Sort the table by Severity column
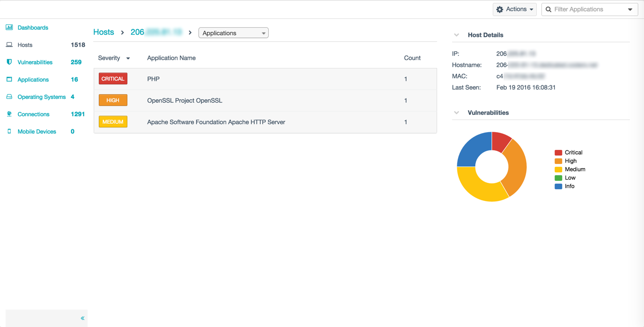The image size is (644, 327). click(114, 58)
